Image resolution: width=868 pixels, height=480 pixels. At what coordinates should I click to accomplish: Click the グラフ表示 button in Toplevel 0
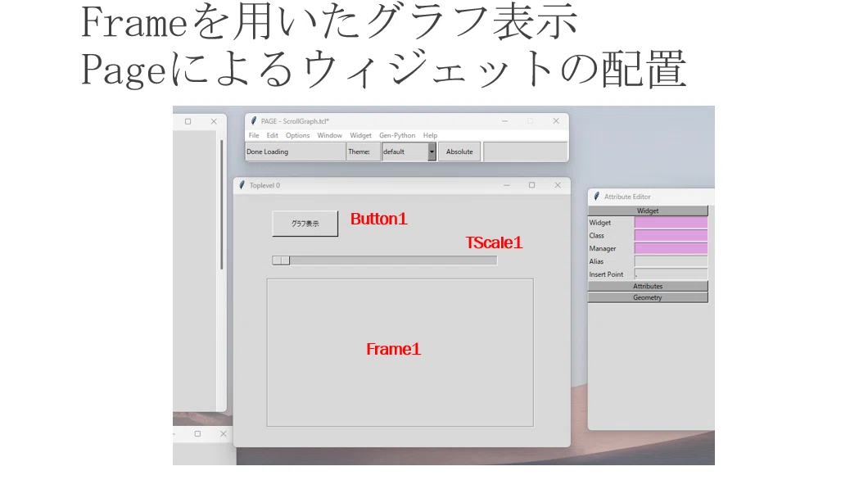click(x=305, y=224)
